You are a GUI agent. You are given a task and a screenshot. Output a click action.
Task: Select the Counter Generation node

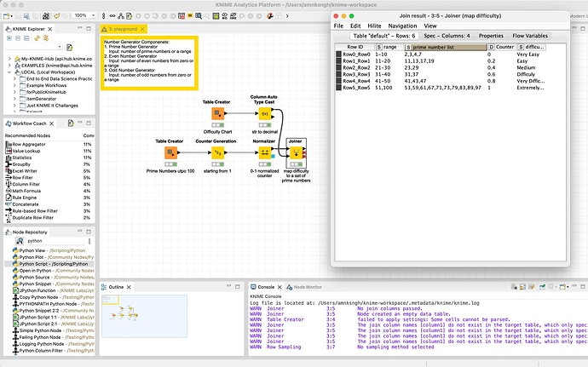tap(217, 152)
